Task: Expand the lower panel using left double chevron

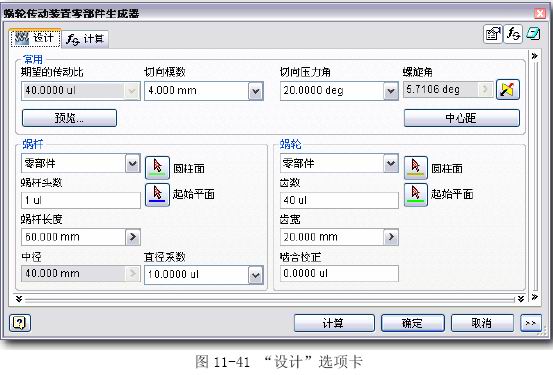Action: pos(19,299)
